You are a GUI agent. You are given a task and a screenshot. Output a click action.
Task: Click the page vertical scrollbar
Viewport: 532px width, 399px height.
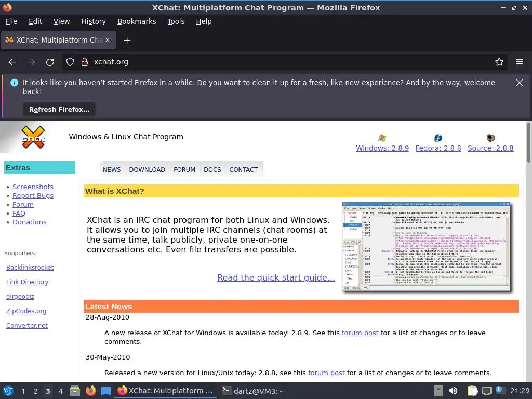pos(528,142)
